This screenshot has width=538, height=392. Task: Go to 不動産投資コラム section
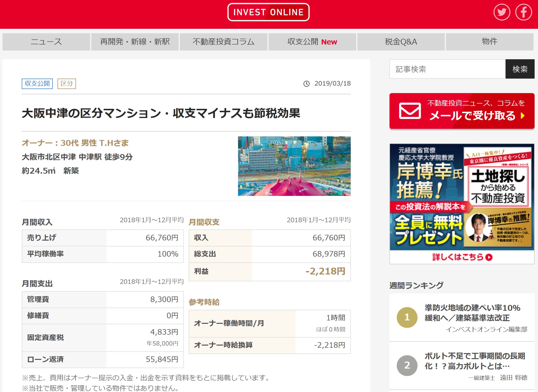(224, 42)
